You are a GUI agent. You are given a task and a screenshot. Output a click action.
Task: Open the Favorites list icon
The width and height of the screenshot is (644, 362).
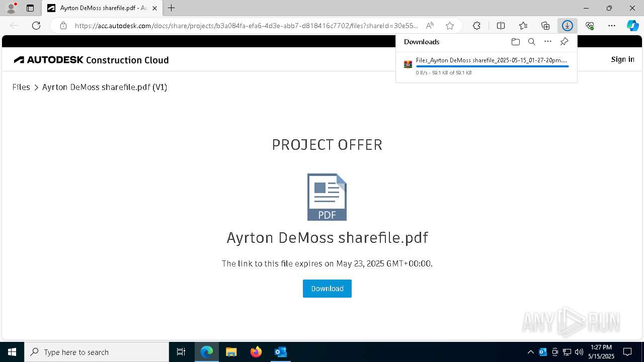523,26
